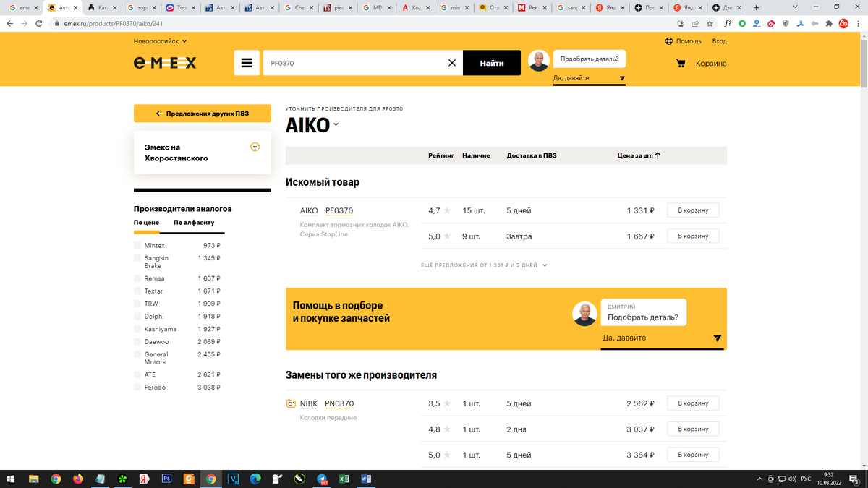Click the share page icon in address bar

(695, 23)
